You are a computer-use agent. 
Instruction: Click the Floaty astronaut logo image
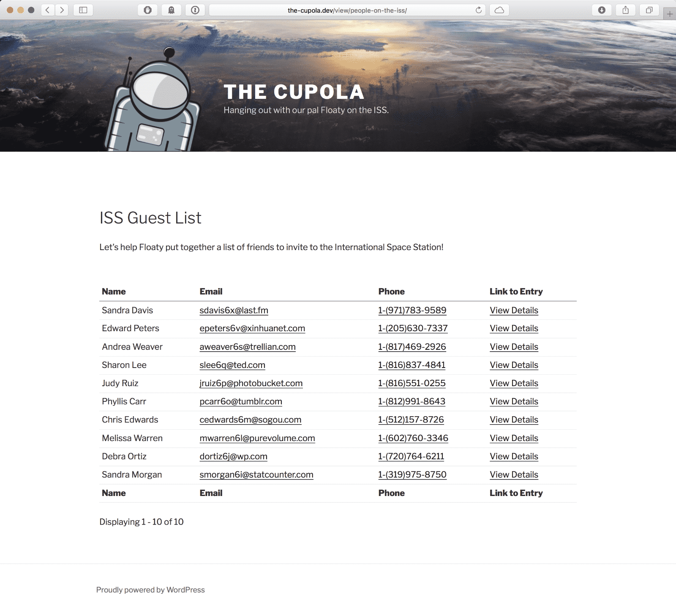click(x=153, y=100)
